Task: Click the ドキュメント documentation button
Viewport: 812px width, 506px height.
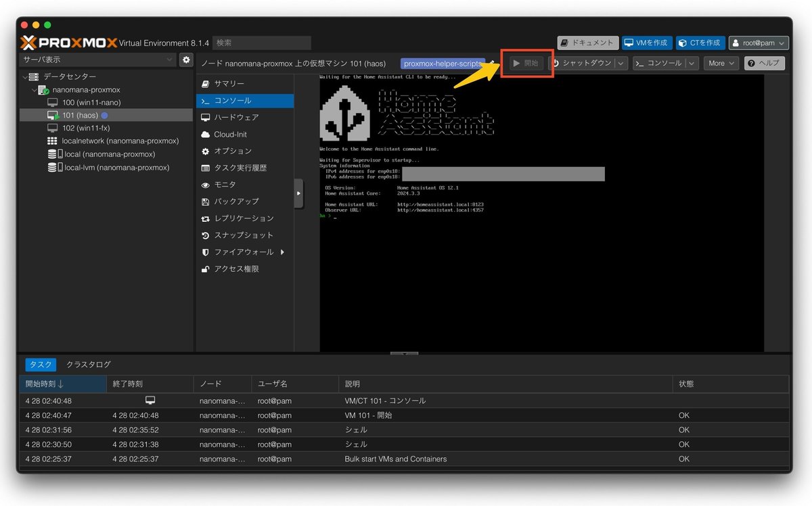Action: pos(588,43)
